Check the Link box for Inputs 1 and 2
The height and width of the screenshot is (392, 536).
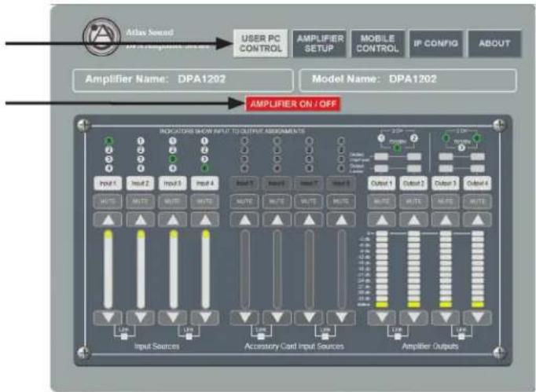[x=124, y=337]
